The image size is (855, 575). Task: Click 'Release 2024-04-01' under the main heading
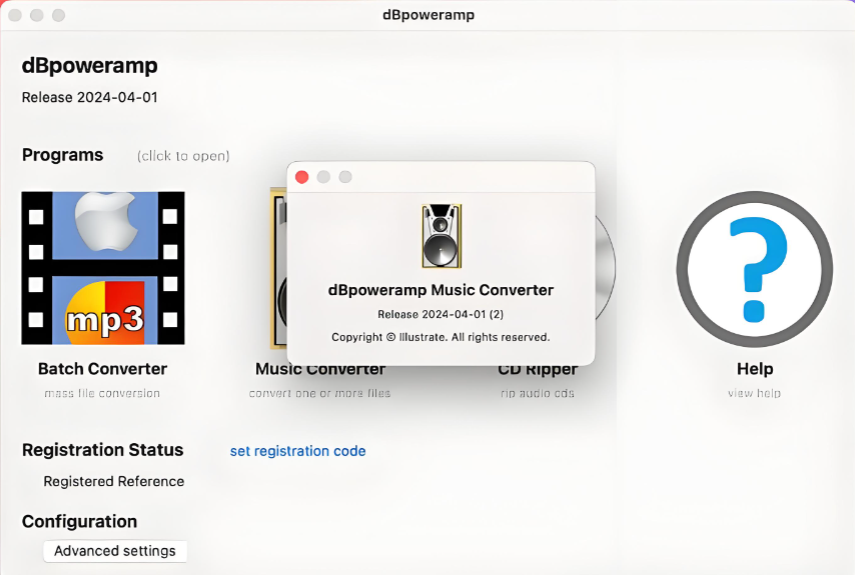pos(90,98)
